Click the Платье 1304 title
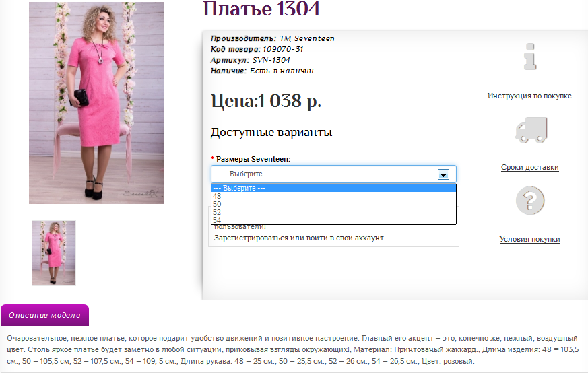Viewport: 588px width, 373px height. [261, 9]
